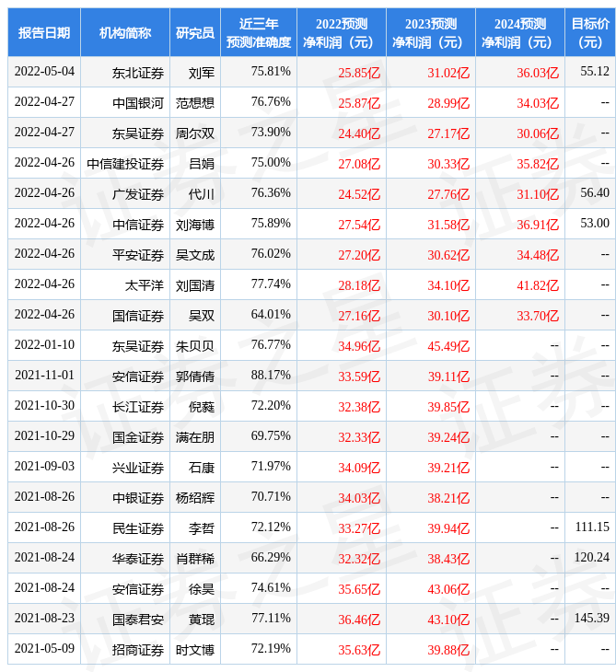Click the 研究员 column header
Viewport: 616px width, 672px height.
pyautogui.click(x=195, y=32)
